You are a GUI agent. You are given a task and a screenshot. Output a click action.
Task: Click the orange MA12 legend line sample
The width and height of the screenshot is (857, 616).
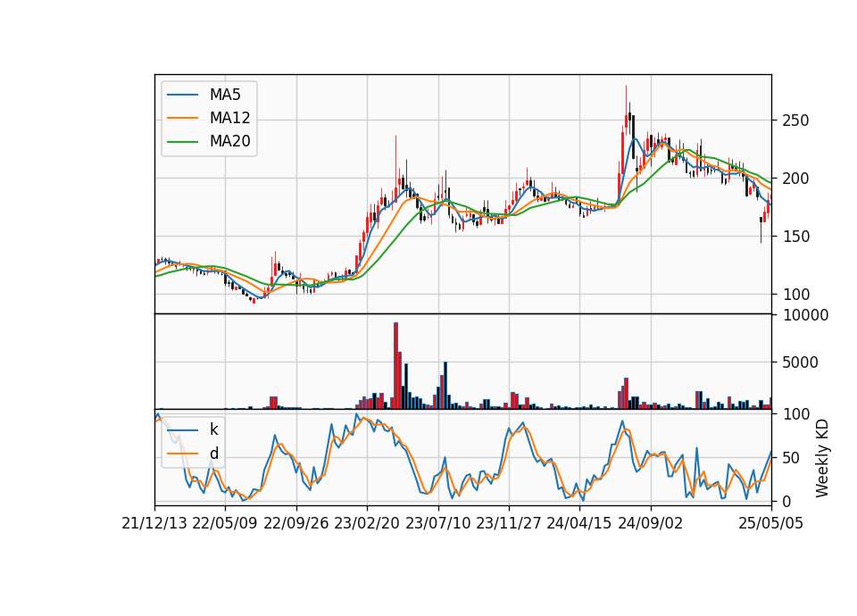pyautogui.click(x=182, y=118)
